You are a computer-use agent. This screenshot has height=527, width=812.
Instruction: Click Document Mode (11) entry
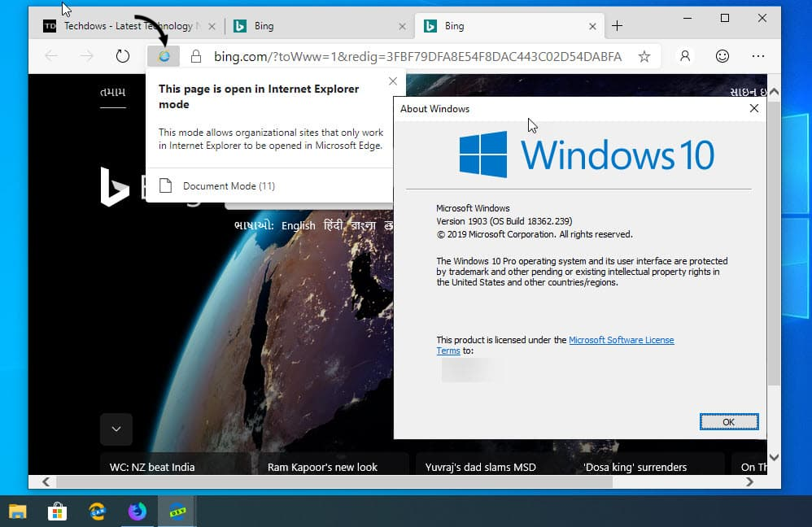pyautogui.click(x=229, y=185)
